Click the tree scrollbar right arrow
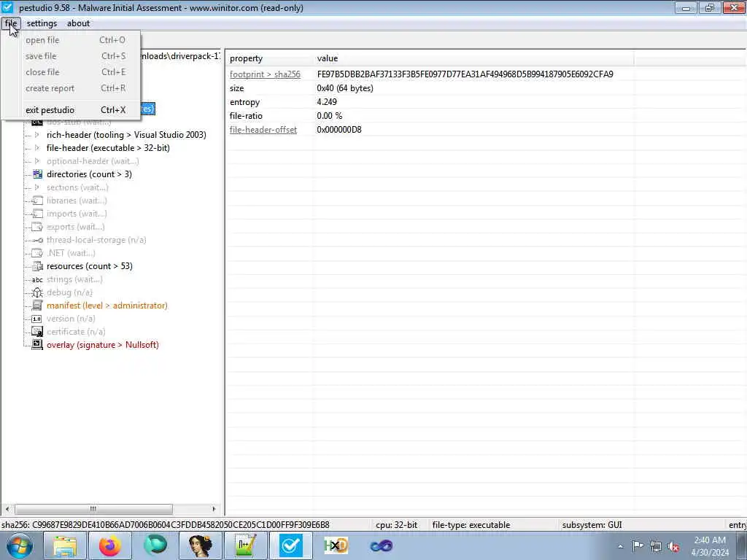Screen dimensions: 747x560 tap(214, 509)
